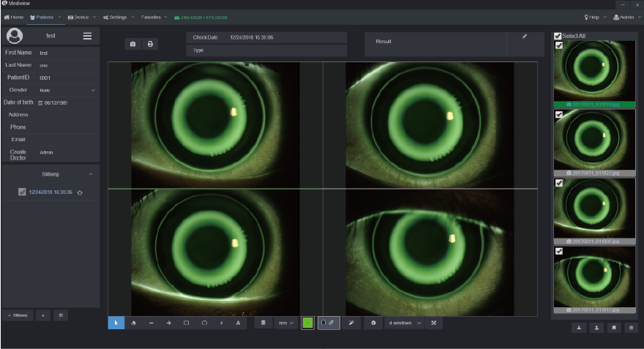The height and width of the screenshot is (349, 644).
Task: Open the mm unit dropdown
Action: pyautogui.click(x=286, y=323)
